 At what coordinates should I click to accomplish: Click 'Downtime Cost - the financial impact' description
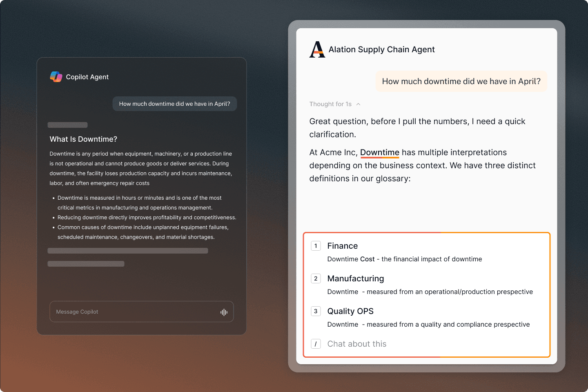[404, 259]
